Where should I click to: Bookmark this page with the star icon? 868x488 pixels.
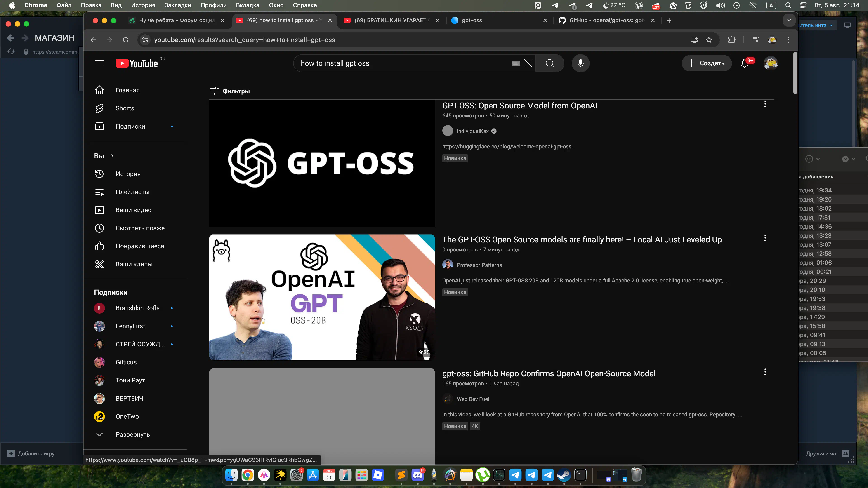click(x=709, y=40)
